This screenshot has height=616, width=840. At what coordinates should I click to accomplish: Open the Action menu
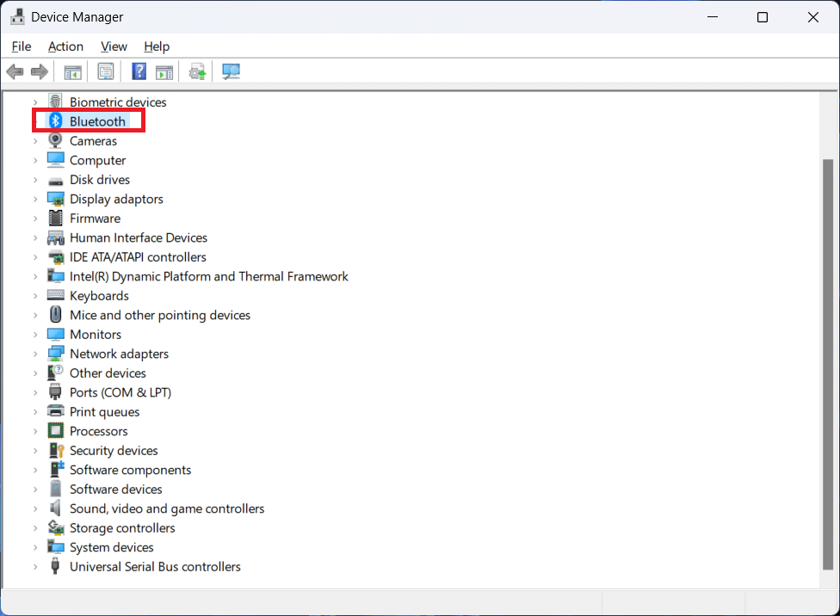(65, 46)
